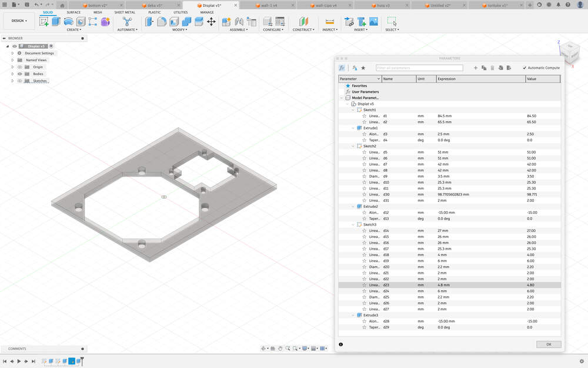Click OK in the Parameters dialog
Image resolution: width=588 pixels, height=368 pixels.
pyautogui.click(x=549, y=344)
